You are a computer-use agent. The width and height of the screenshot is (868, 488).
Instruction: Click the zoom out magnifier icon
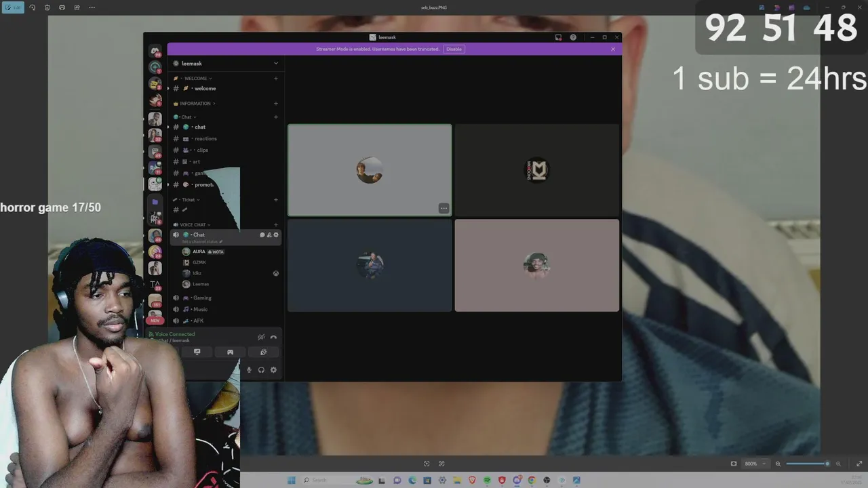[778, 464]
